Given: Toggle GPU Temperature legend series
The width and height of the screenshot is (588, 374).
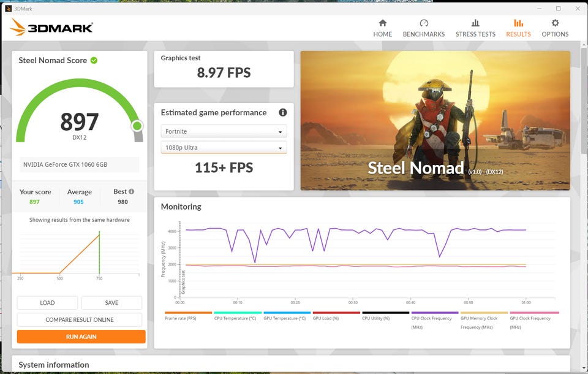Looking at the screenshot, I should [x=287, y=315].
